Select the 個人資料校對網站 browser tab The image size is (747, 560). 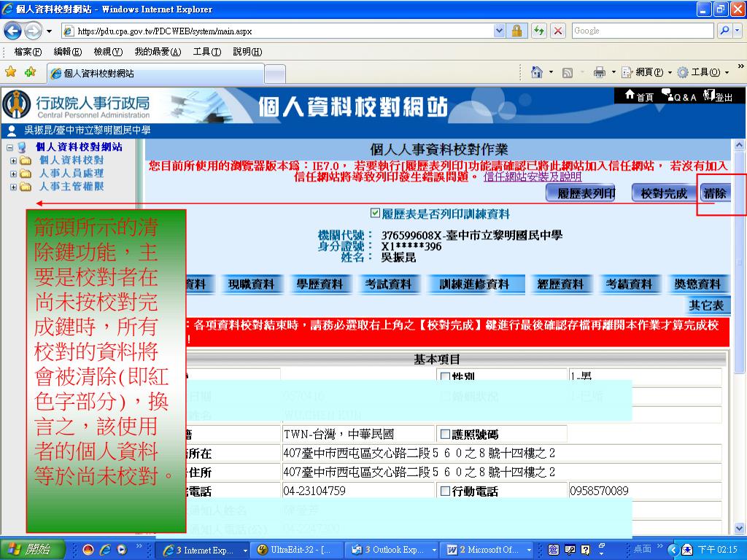point(155,74)
